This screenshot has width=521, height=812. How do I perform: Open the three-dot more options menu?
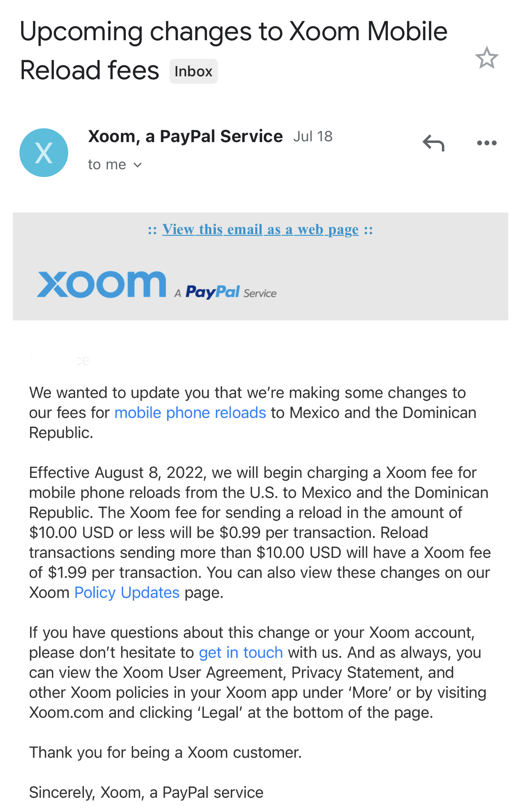(487, 143)
